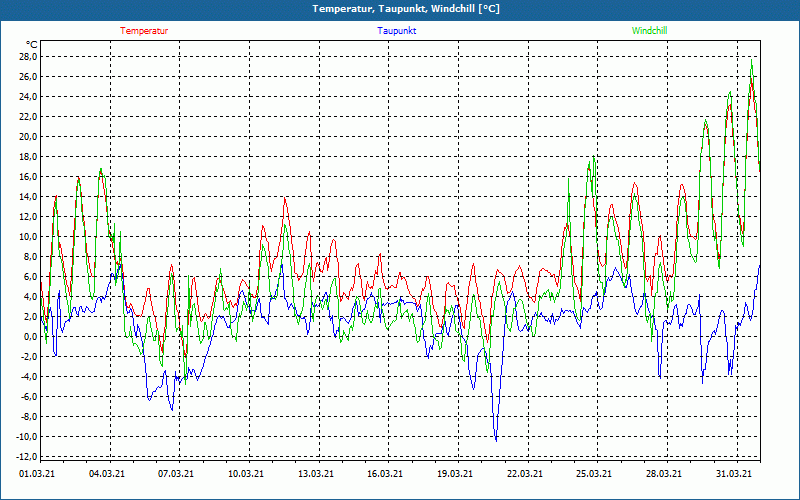Image resolution: width=800 pixels, height=500 pixels.
Task: Click the 01.03.21 date label
Action: click(x=37, y=473)
